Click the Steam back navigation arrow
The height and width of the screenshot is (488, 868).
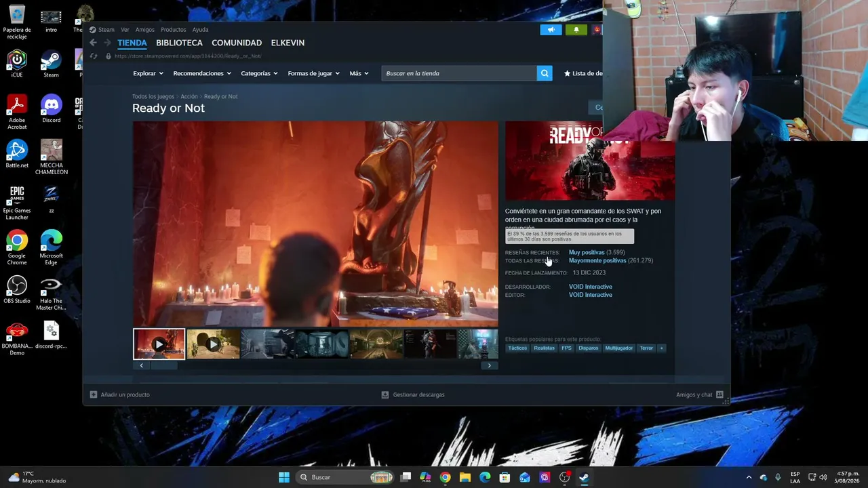[x=94, y=43]
